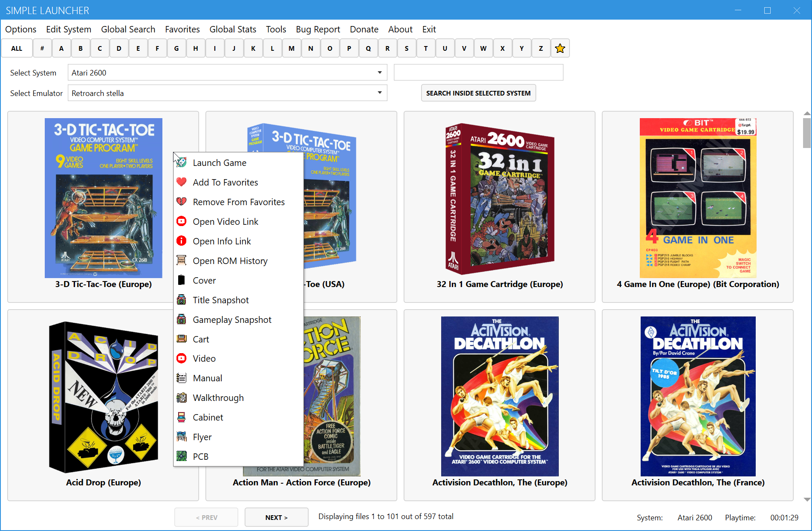
Task: Click the Open Info Link info icon
Action: tap(182, 241)
